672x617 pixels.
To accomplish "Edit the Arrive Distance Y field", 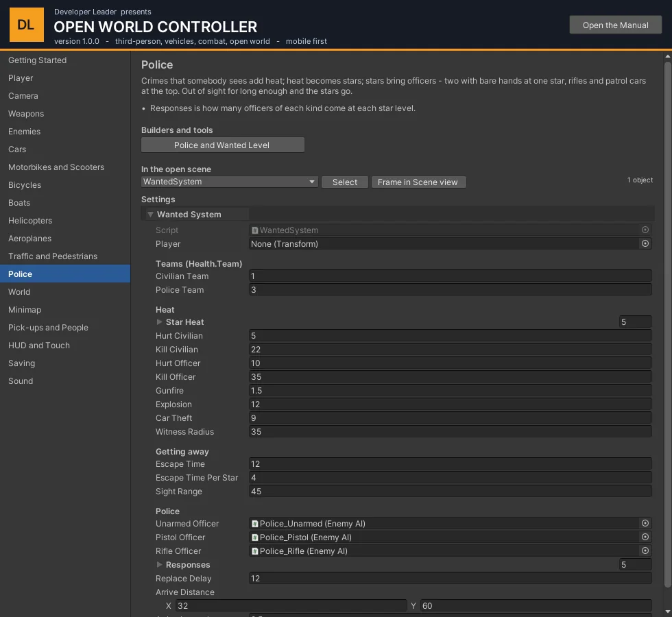I will [536, 606].
